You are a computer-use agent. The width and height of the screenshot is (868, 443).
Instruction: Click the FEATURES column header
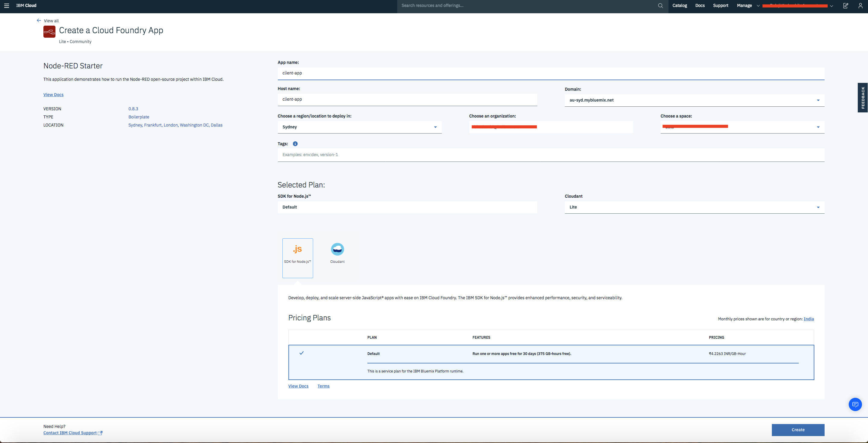pos(481,337)
